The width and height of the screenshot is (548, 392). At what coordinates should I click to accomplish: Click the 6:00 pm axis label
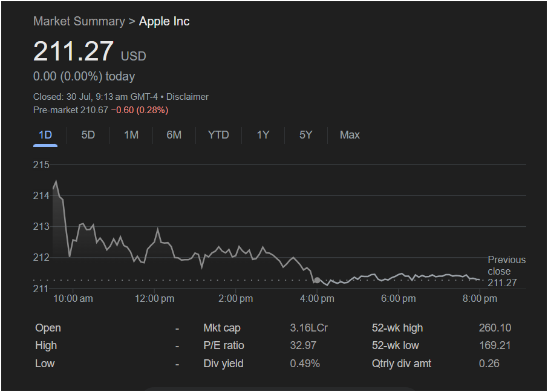click(x=399, y=299)
